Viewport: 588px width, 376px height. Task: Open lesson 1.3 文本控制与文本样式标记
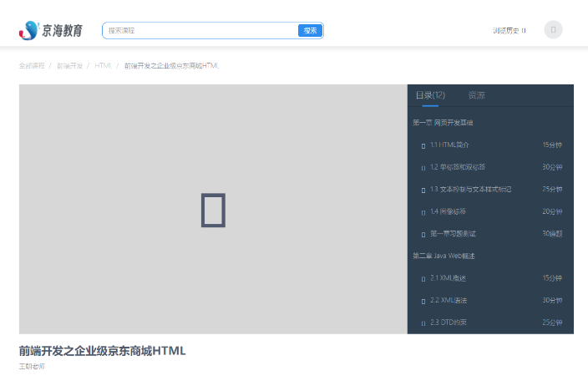pos(470,189)
